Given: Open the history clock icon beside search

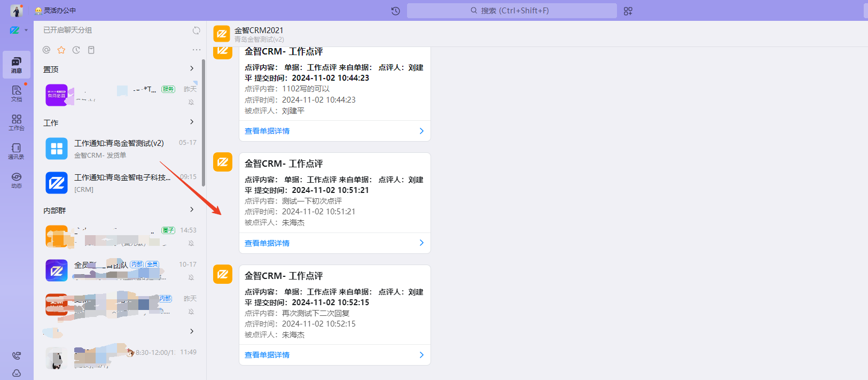Looking at the screenshot, I should click(x=395, y=11).
